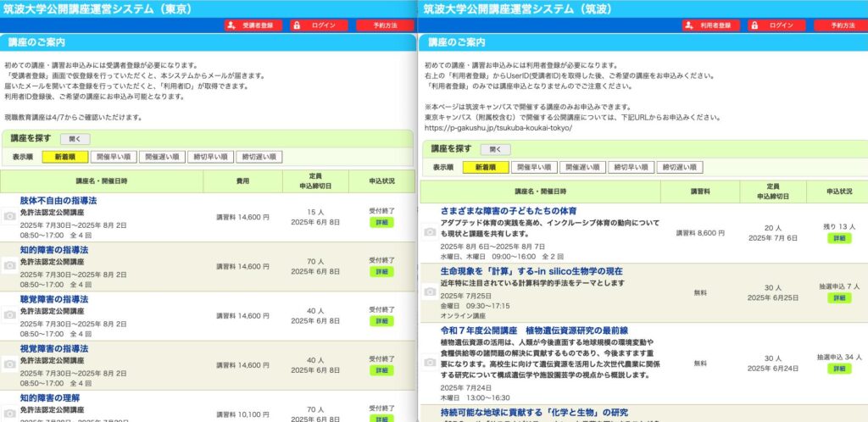
Task: Click 詳細 for 知的障害の指導法
Action: coord(382,271)
